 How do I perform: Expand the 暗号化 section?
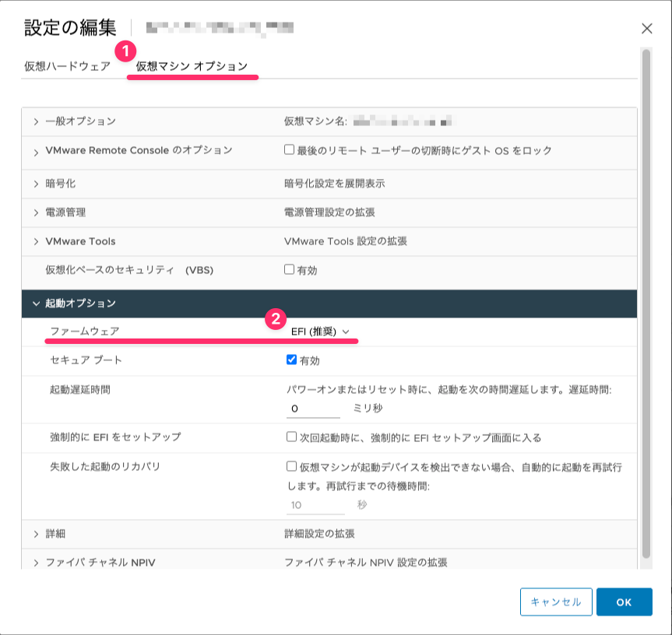tap(36, 184)
